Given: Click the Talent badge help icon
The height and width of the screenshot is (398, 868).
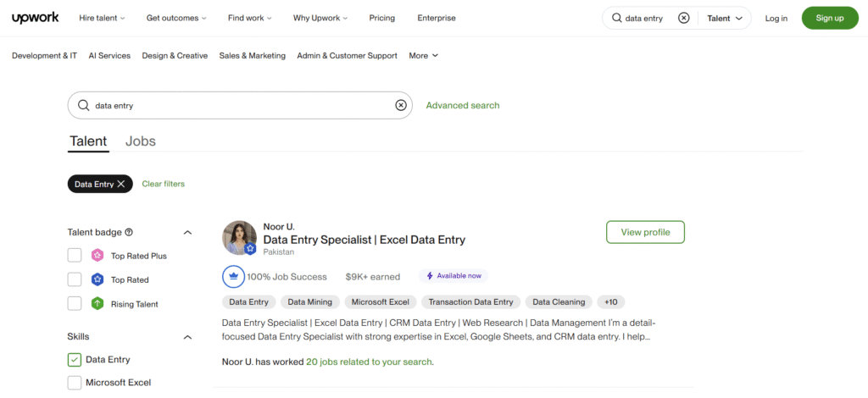Looking at the screenshot, I should [129, 232].
